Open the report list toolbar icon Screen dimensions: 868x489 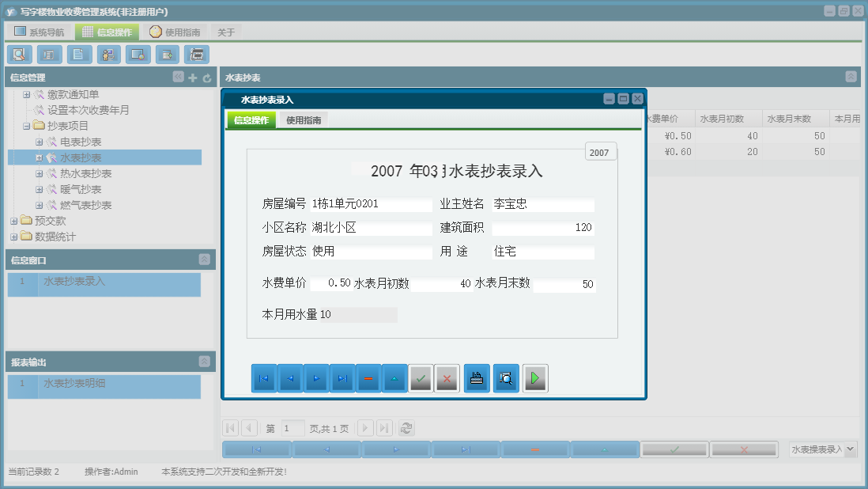coord(48,55)
